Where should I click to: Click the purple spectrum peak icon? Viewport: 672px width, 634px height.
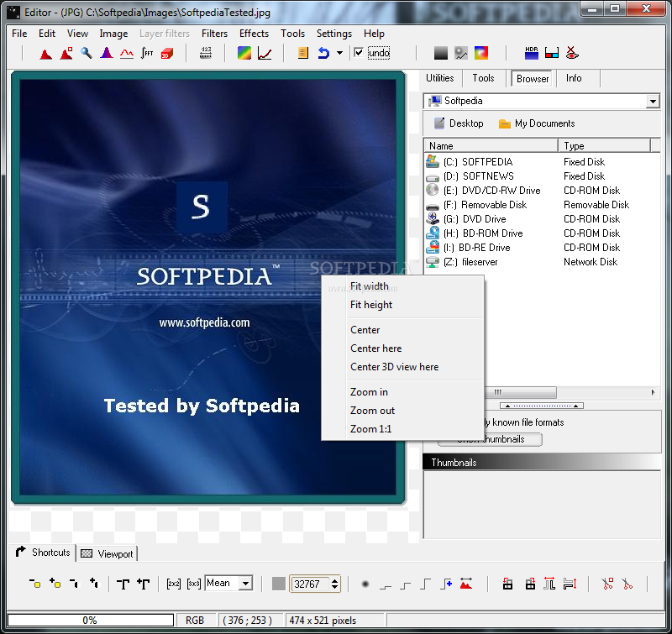point(107,54)
